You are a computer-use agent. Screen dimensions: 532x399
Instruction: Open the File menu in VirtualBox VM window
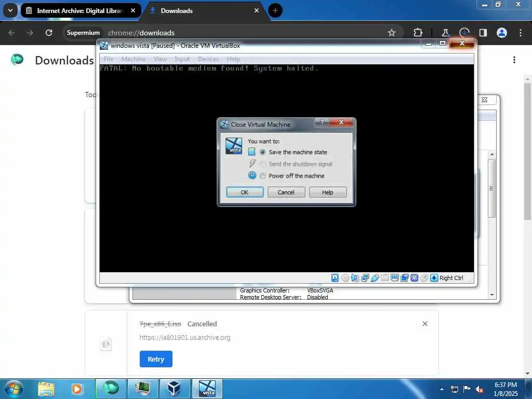109,59
